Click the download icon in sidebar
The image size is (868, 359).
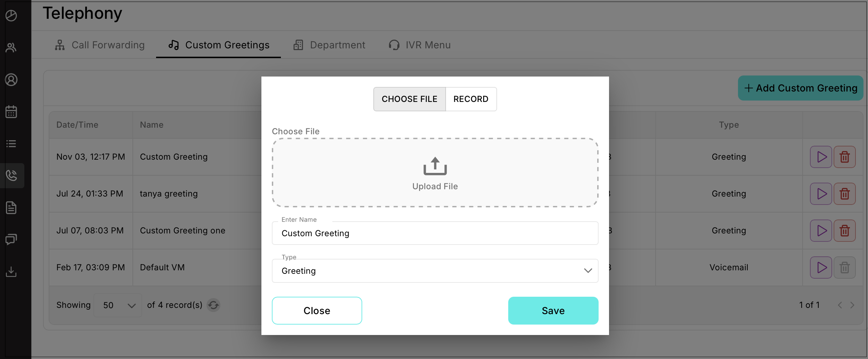coord(11,271)
